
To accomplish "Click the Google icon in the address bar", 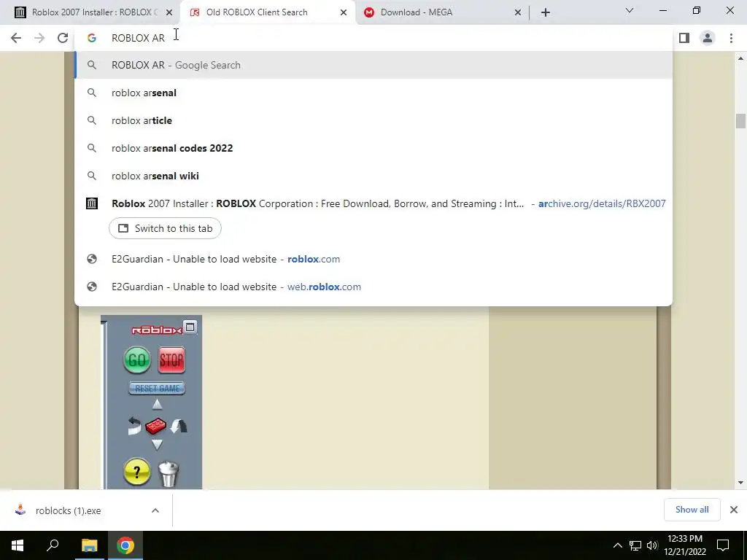I will (x=91, y=38).
